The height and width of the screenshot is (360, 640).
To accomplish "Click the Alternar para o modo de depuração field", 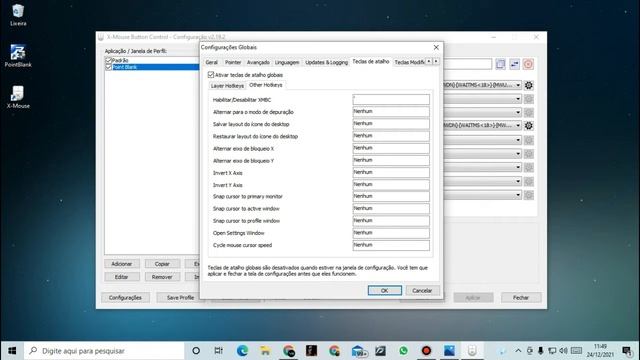I will (391, 111).
